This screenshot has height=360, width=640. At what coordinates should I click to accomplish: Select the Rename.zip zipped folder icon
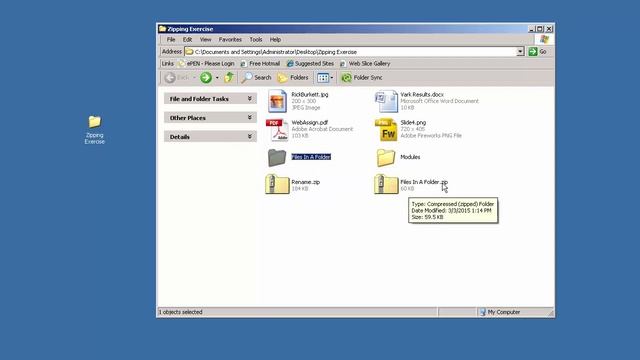[x=277, y=184]
